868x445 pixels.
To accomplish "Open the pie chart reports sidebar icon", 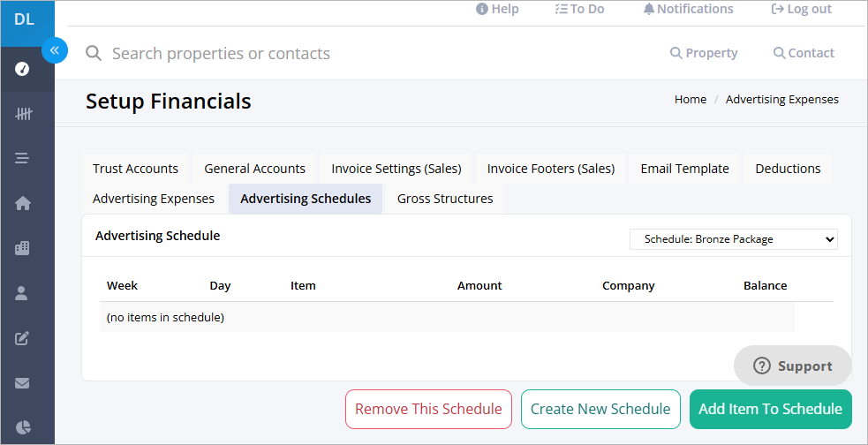I will 23,427.
